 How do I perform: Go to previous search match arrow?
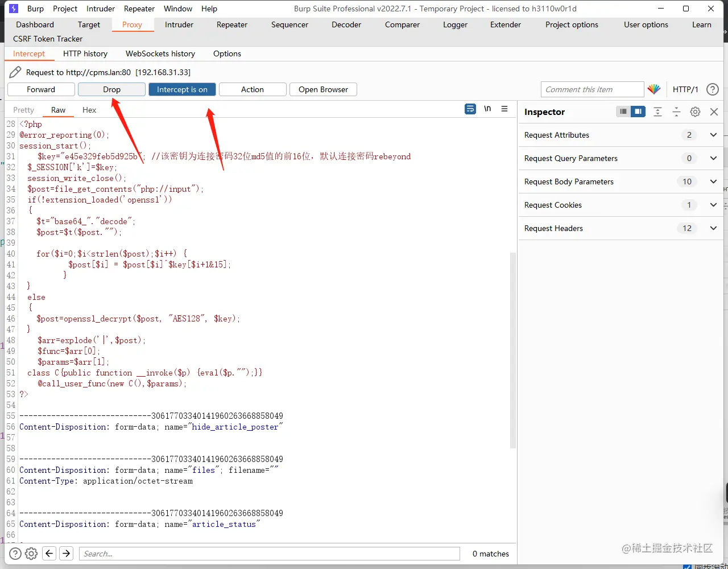[x=49, y=554]
